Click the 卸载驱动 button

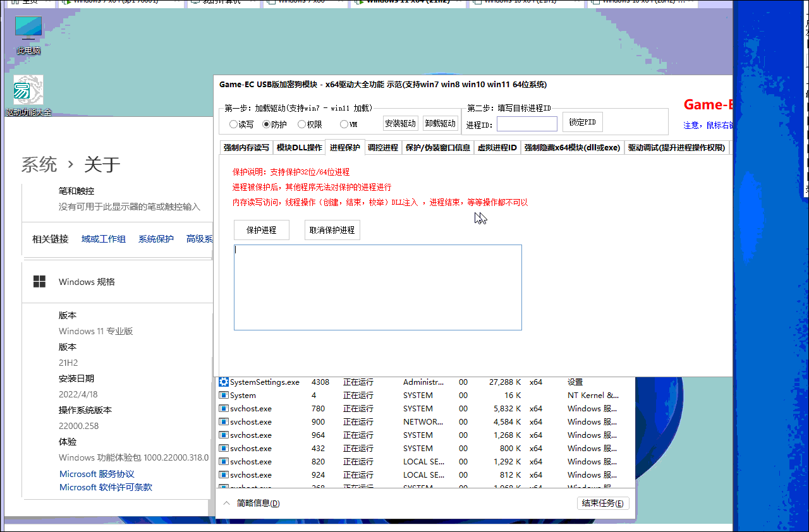(x=440, y=123)
